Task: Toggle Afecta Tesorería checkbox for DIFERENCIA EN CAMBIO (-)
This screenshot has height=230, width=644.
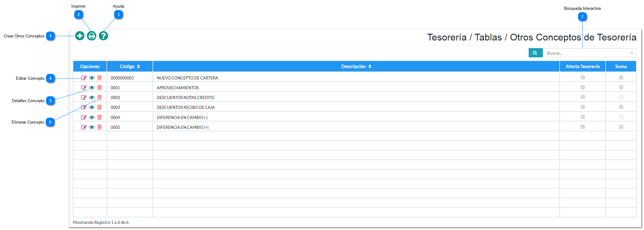Action: 583,117
